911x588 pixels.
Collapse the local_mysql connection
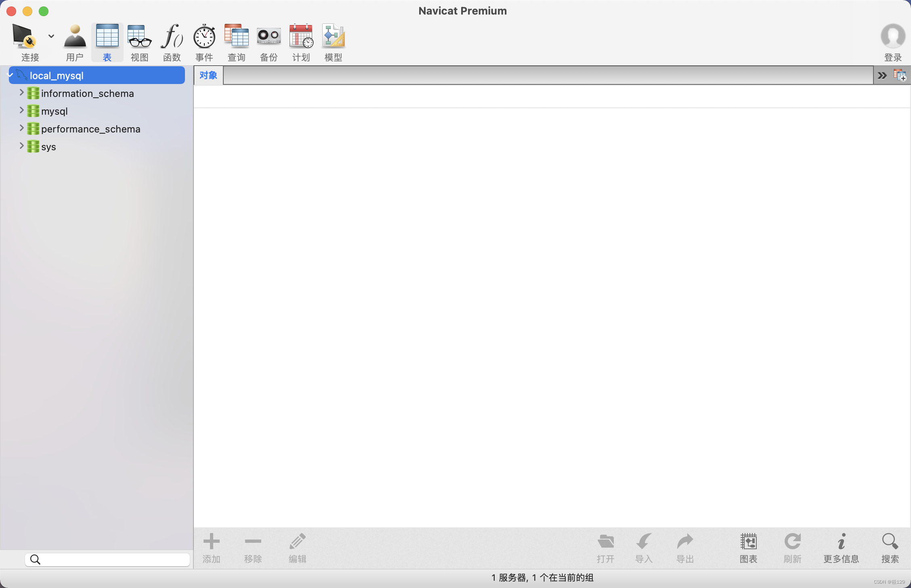click(x=10, y=75)
